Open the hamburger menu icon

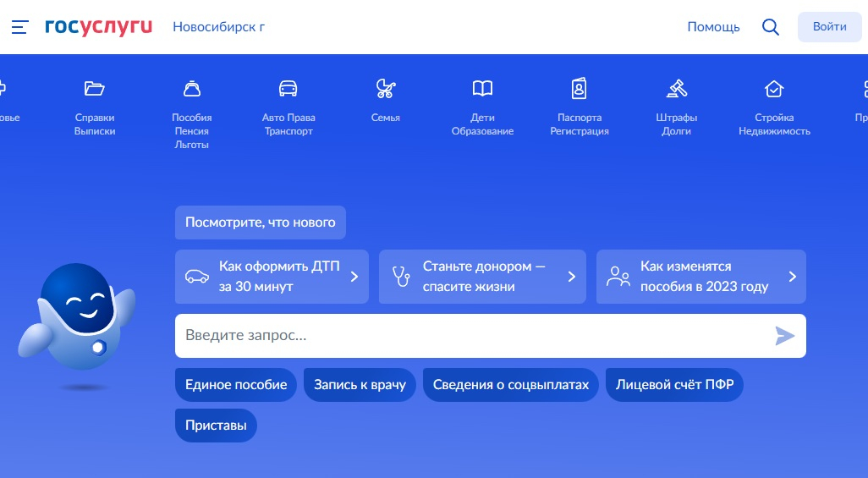pos(20,27)
